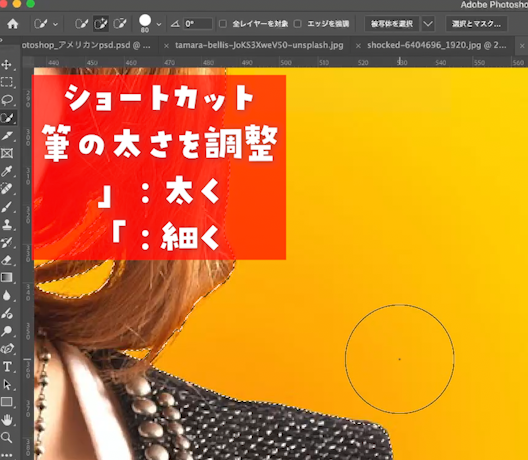528x460 pixels.
Task: Click the Quick Selection tool preset icon
Action: 41,24
